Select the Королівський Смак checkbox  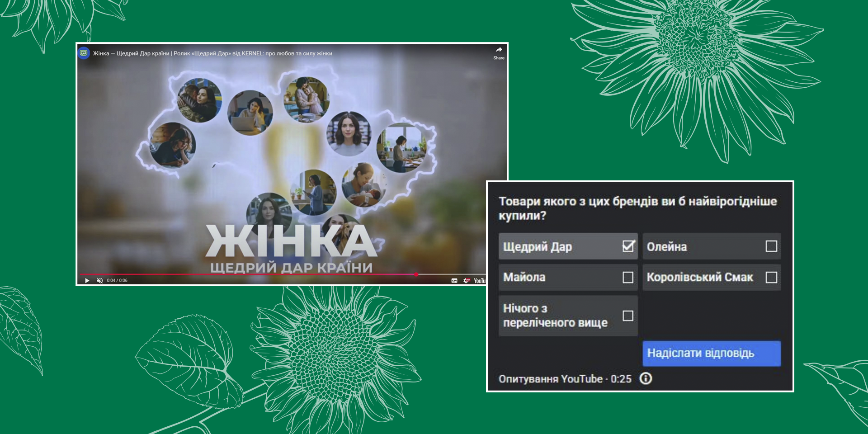click(x=771, y=277)
